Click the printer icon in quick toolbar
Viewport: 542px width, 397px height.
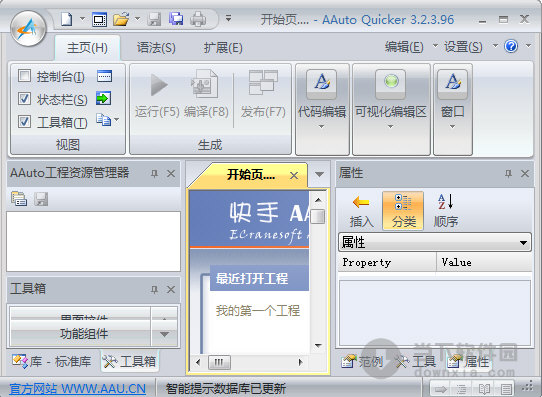click(x=198, y=19)
